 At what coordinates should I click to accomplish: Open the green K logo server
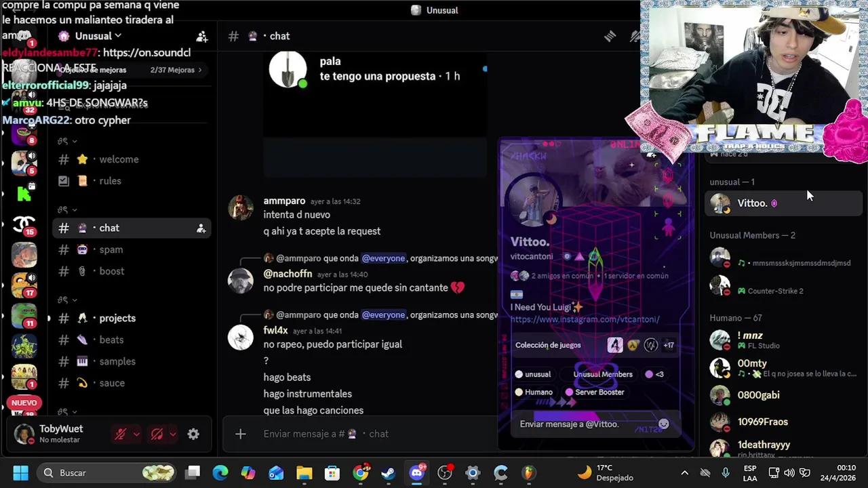(24, 194)
